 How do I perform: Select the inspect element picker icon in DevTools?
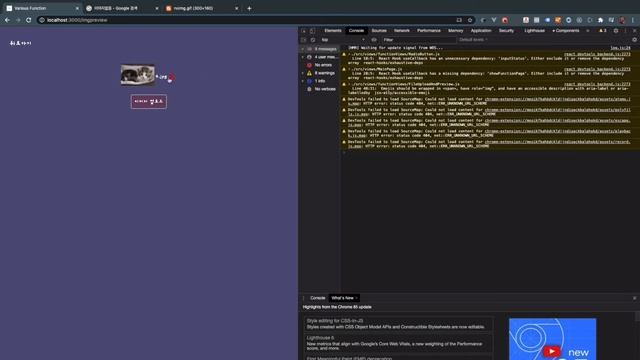point(304,31)
